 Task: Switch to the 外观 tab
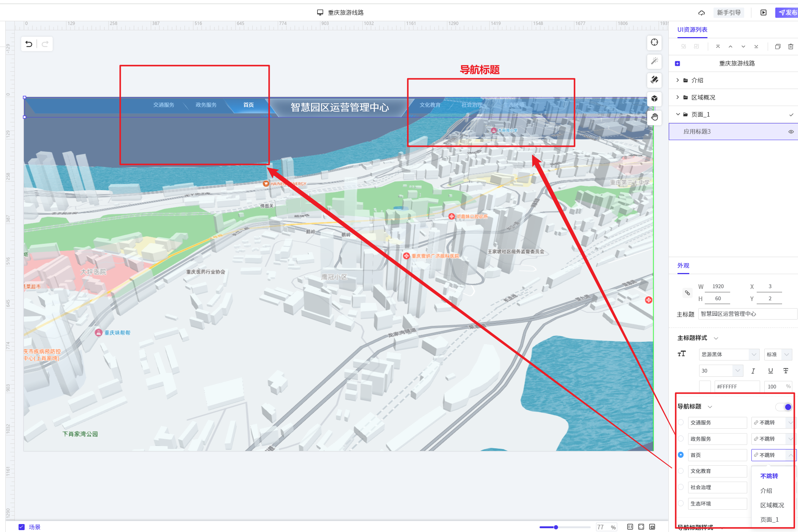(x=683, y=265)
